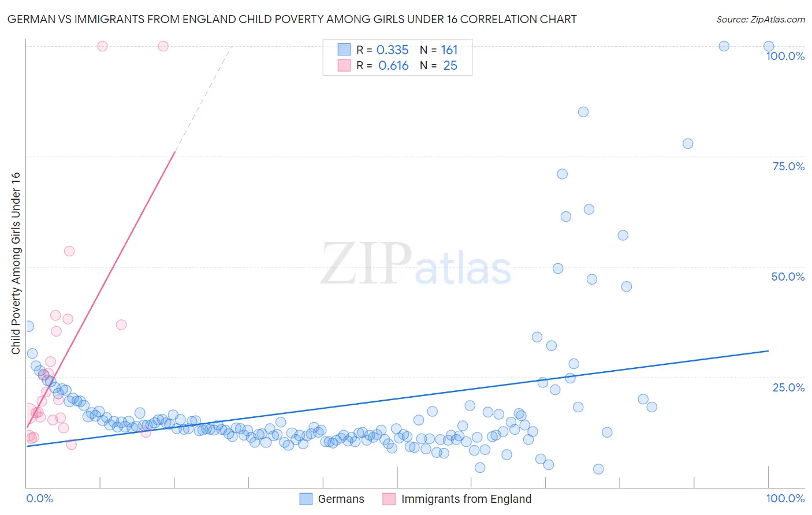The image size is (812, 515).
Task: Click the 25.0% y-axis tick label
Action: 788,387
